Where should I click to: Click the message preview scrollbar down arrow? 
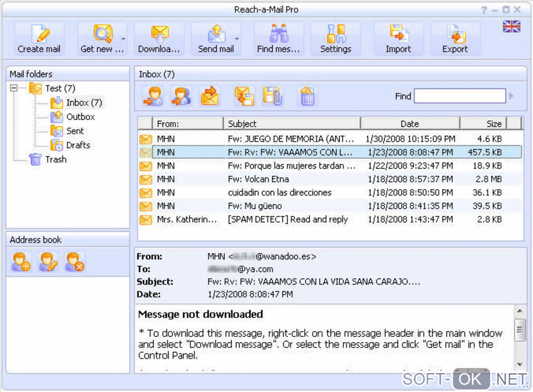click(x=519, y=364)
